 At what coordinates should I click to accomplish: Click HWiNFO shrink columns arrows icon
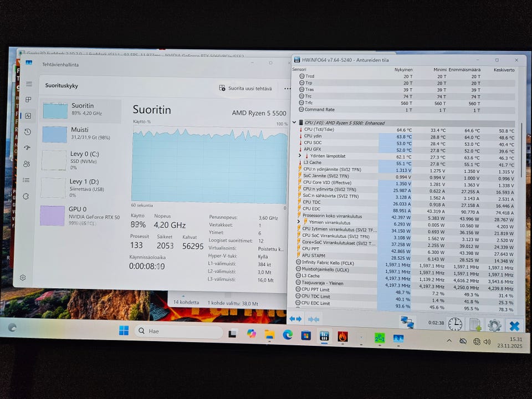[x=314, y=319]
